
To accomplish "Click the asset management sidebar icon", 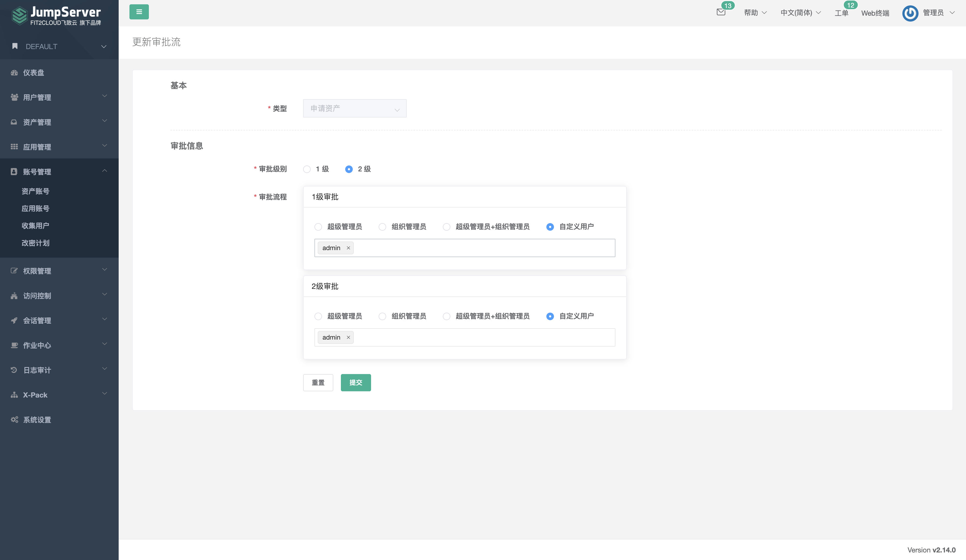I will click(x=14, y=122).
